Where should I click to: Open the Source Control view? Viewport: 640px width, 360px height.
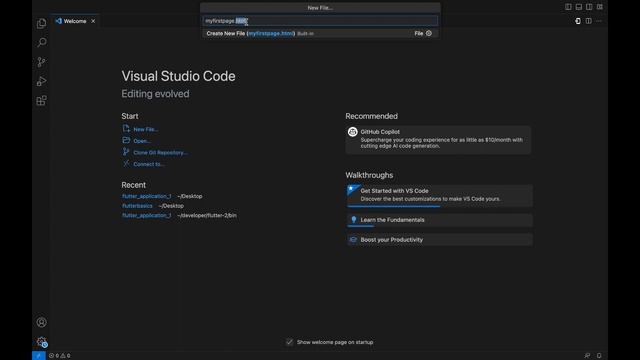[41, 62]
